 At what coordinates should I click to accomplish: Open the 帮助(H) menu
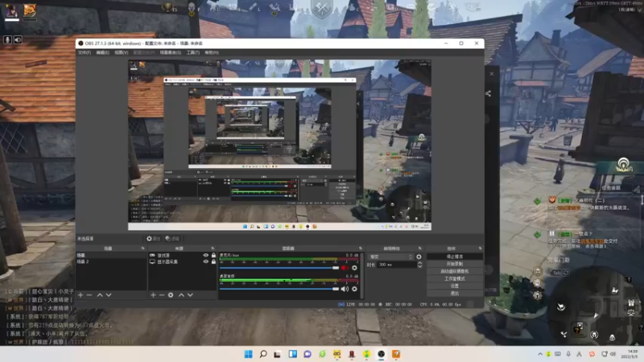tap(212, 52)
